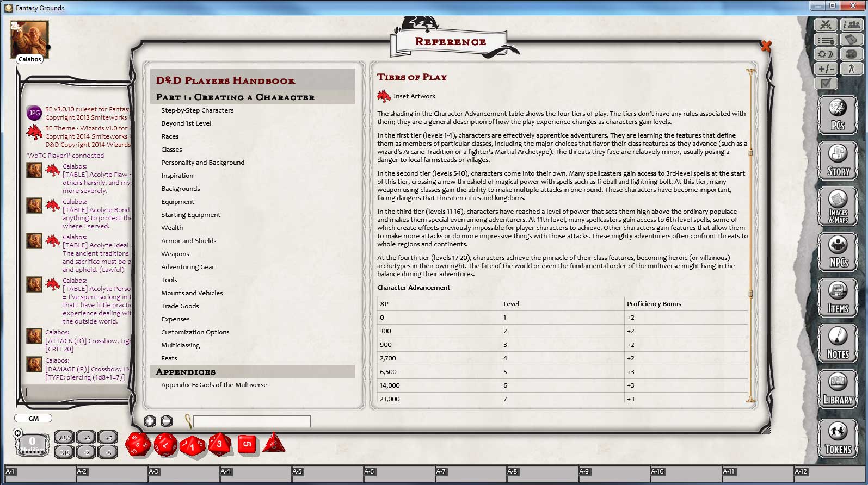This screenshot has height=485, width=868.
Task: Toggle the DIS disadvantage button
Action: [x=65, y=452]
